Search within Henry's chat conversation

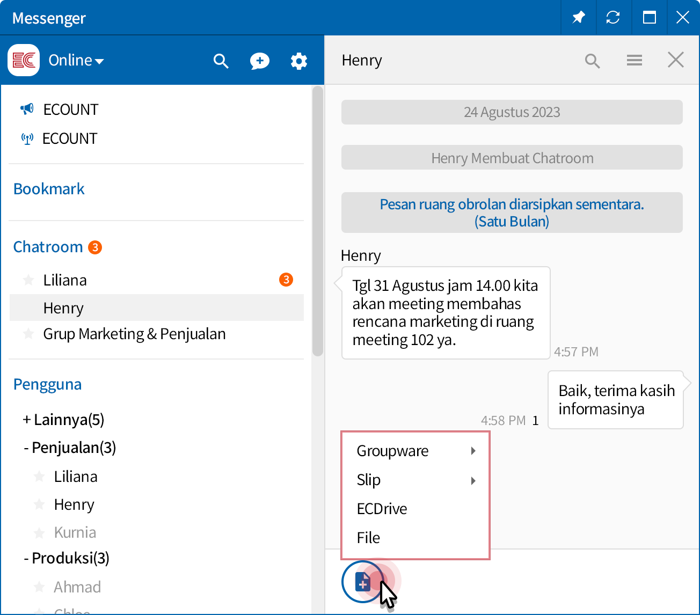[592, 61]
